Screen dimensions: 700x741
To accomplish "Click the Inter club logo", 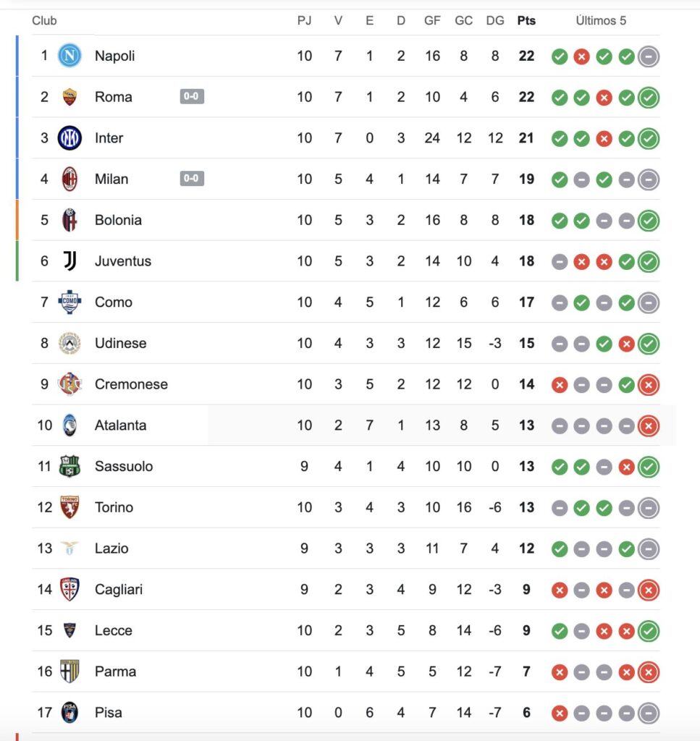I will [69, 137].
